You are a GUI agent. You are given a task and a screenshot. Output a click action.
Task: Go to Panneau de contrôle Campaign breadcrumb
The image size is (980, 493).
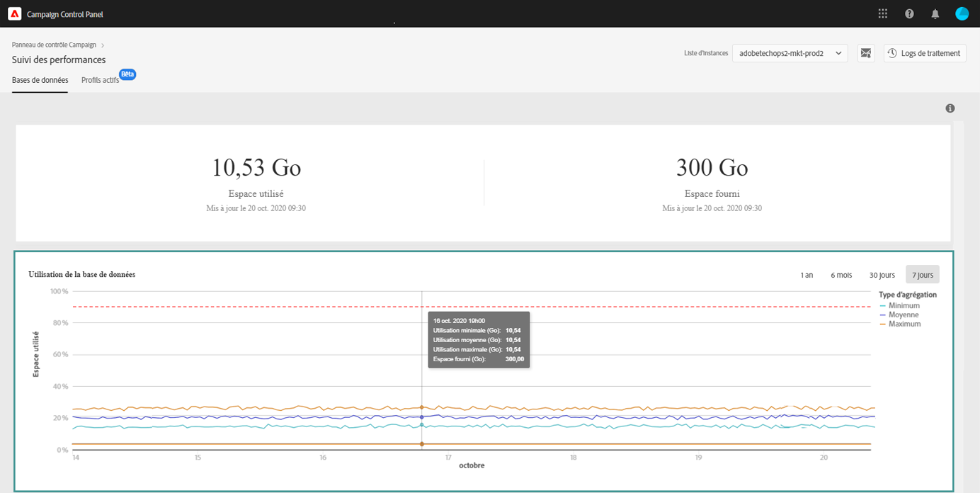point(54,45)
